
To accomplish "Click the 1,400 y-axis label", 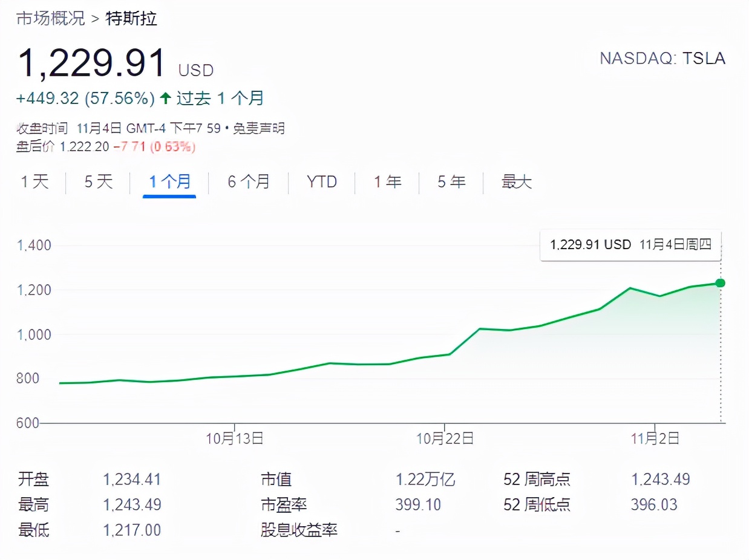I will (34, 246).
